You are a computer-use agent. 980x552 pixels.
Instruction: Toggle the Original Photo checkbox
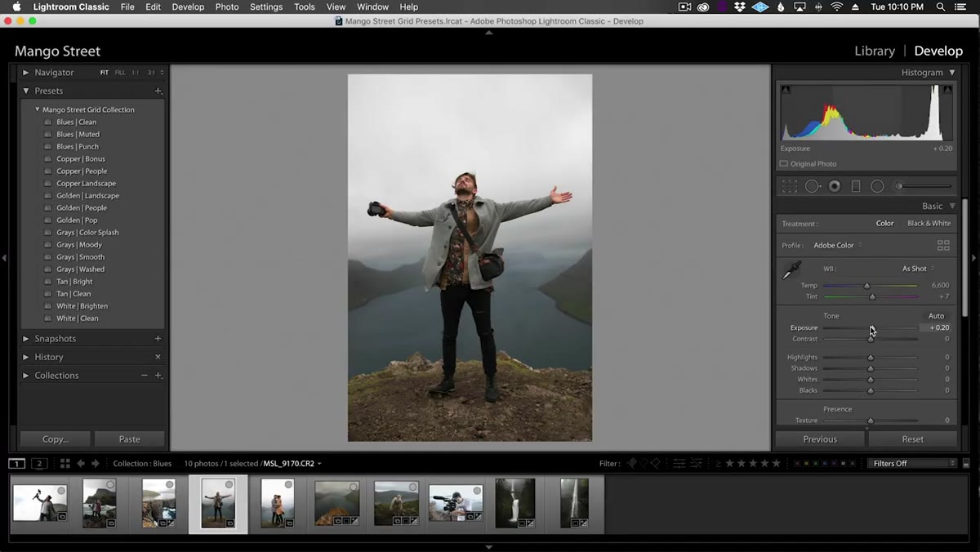[784, 163]
